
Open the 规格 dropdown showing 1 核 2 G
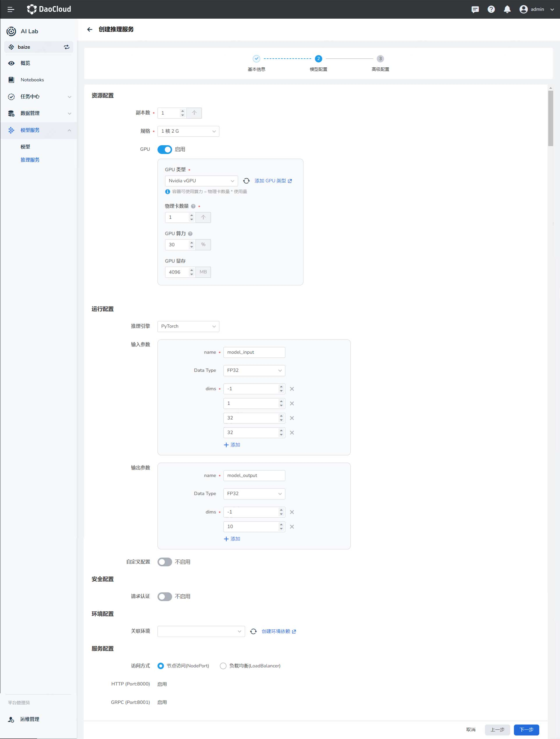point(188,131)
